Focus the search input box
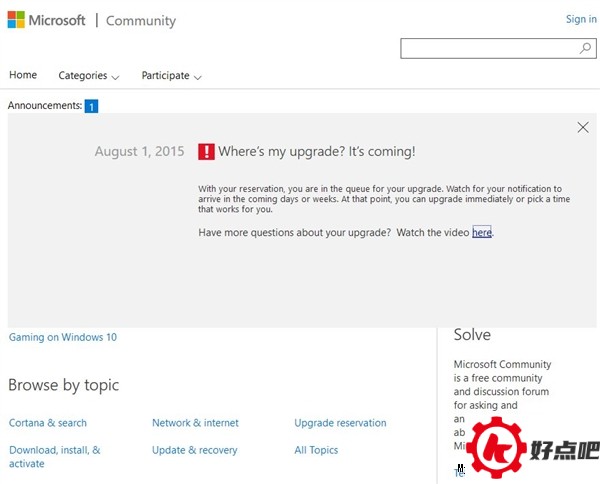Image resolution: width=600 pixels, height=484 pixels. coord(488,48)
